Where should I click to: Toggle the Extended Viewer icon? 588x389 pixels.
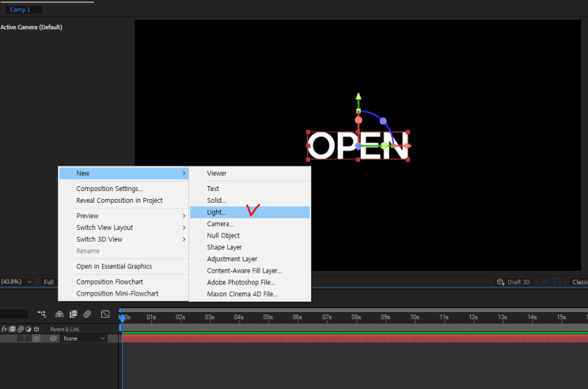point(558,281)
